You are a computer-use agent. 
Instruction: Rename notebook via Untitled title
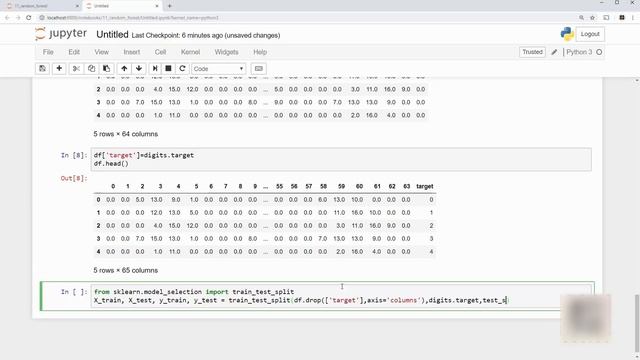tap(112, 35)
